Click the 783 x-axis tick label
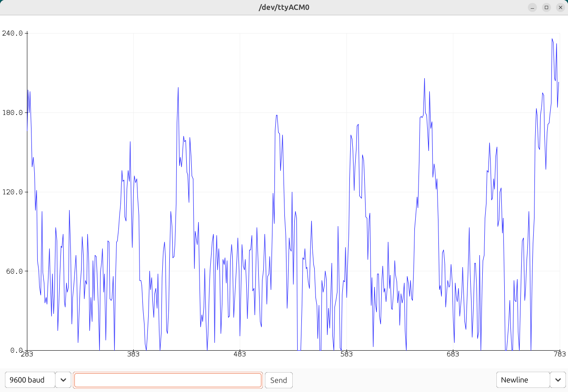The width and height of the screenshot is (568, 392). (559, 354)
